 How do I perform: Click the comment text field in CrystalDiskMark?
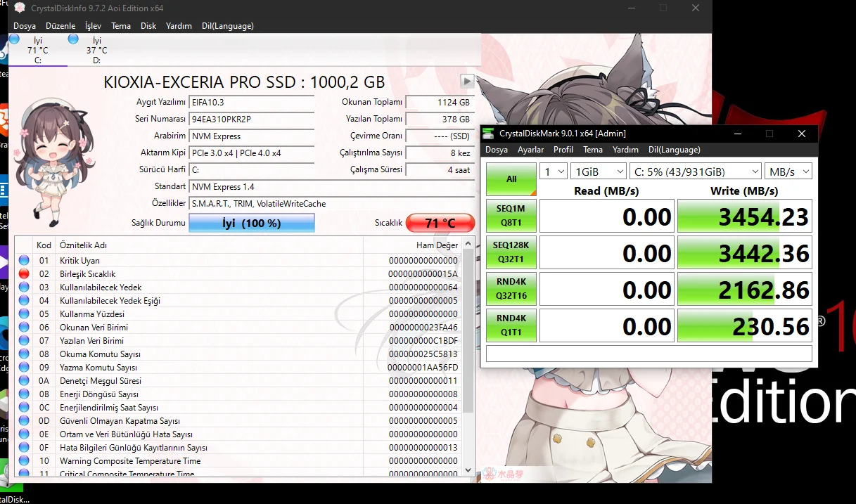(649, 354)
